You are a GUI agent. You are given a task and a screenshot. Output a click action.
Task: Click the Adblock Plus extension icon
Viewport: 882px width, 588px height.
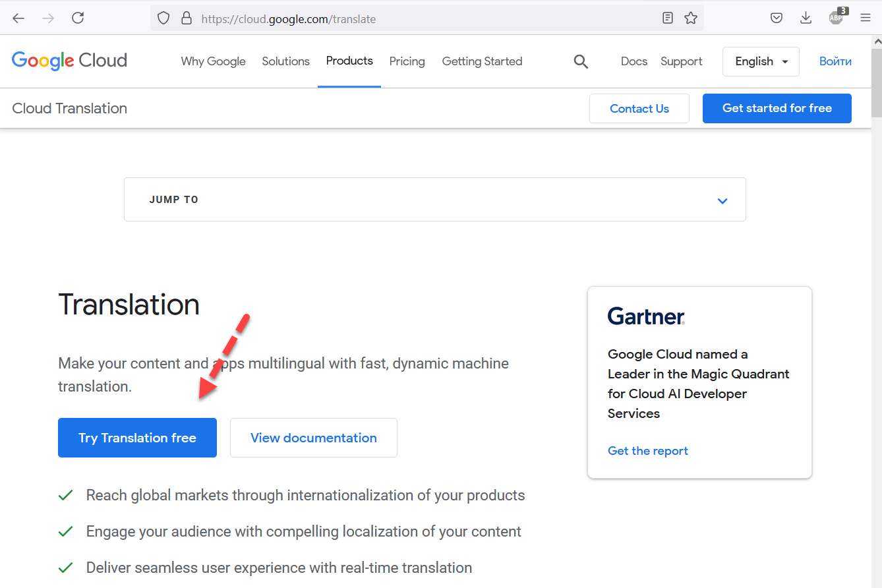pos(837,18)
